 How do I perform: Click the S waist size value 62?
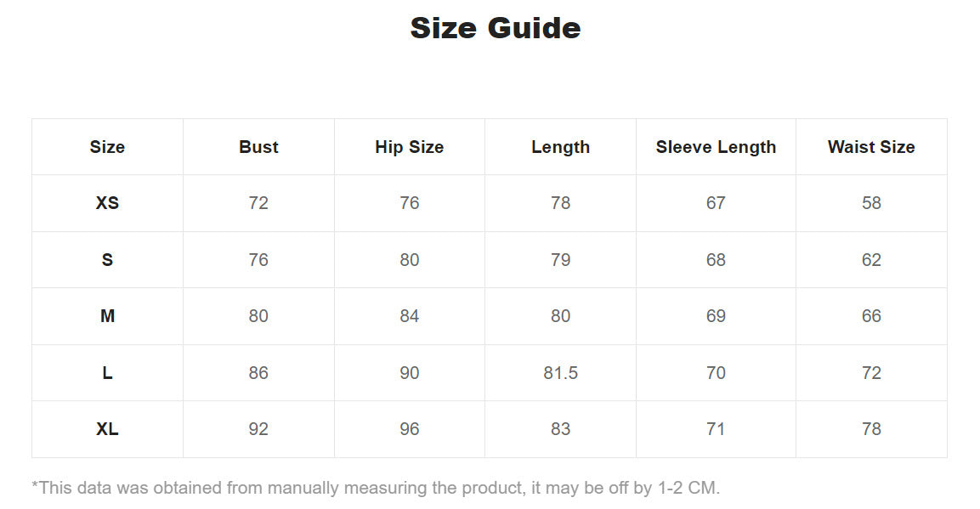(871, 260)
